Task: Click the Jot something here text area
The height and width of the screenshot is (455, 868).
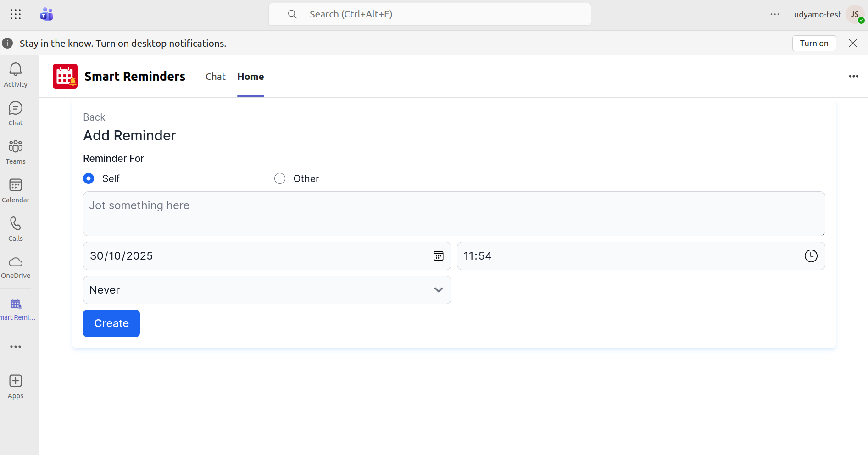Action: tap(454, 214)
